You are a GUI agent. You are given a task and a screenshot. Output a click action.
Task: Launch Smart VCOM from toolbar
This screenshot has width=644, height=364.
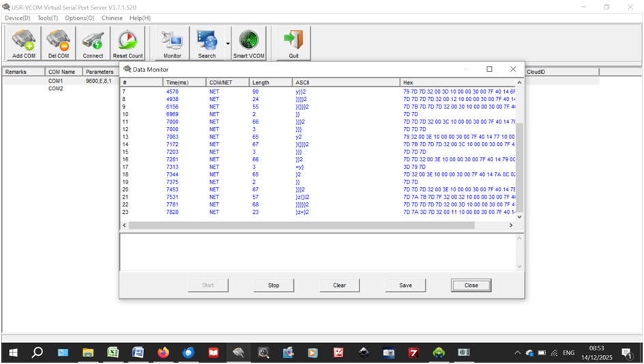(x=249, y=44)
